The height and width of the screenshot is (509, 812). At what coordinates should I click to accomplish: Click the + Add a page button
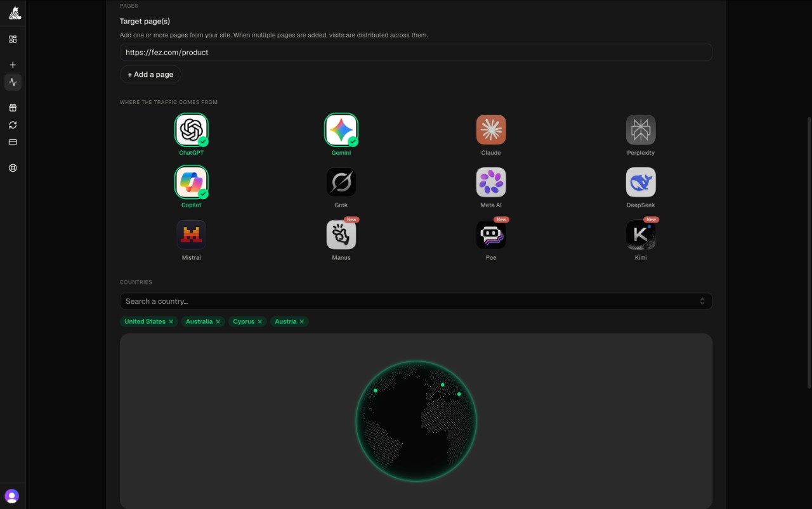coord(150,74)
